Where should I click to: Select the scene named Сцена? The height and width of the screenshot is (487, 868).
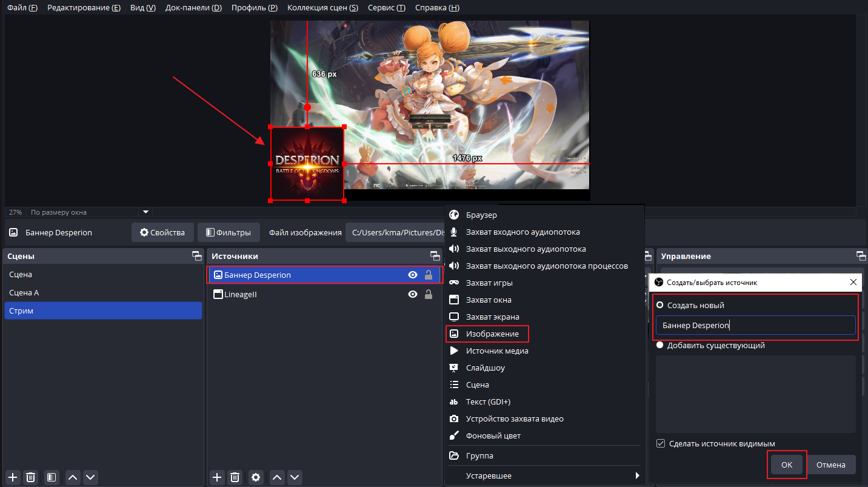pyautogui.click(x=102, y=274)
